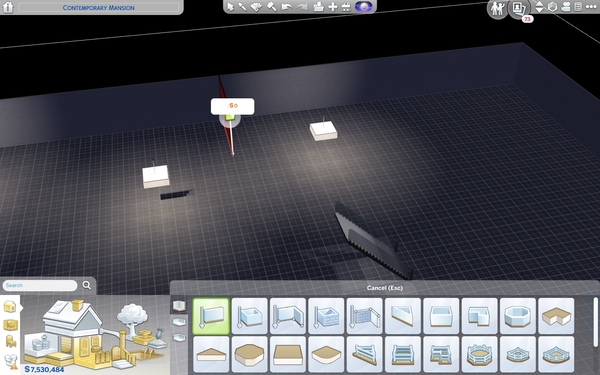This screenshot has width=600, height=375.
Task: Click the camera controls icon
Action: point(566,7)
